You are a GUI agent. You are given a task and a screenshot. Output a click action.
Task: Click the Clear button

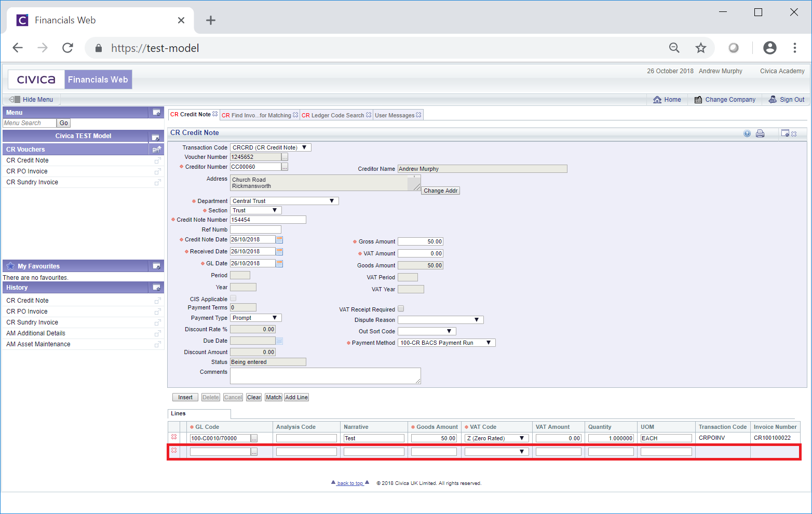pos(254,397)
